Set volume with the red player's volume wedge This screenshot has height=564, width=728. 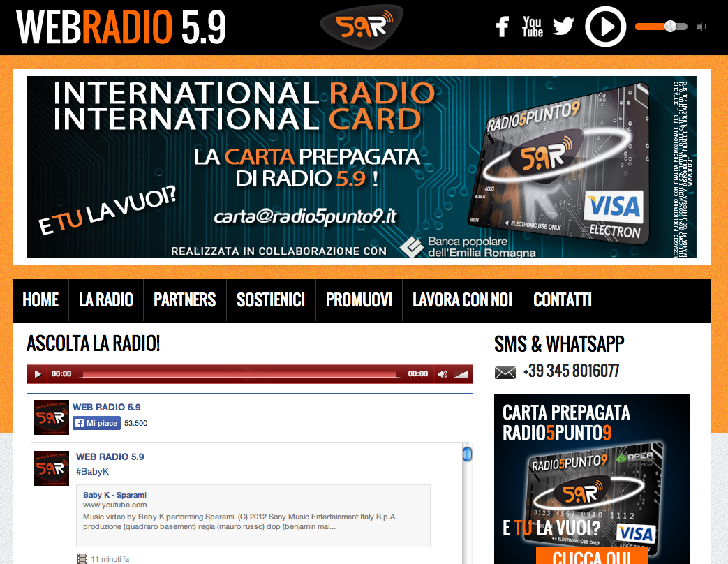(x=461, y=373)
